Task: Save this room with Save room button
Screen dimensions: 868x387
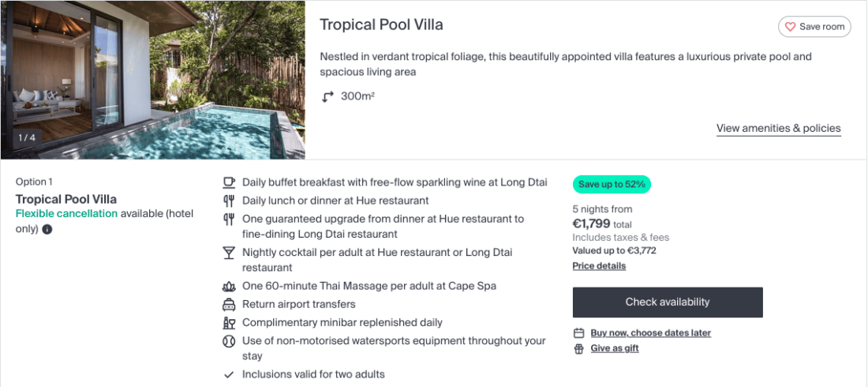Action: 814,27
